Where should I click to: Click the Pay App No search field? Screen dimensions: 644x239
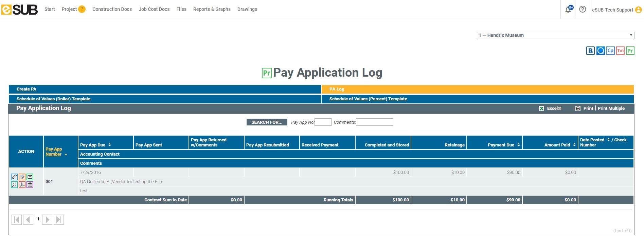(x=323, y=122)
